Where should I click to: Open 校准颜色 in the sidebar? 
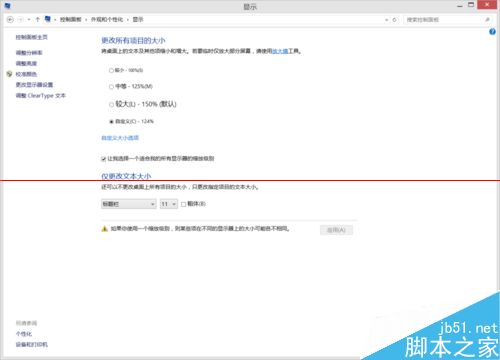[x=26, y=74]
